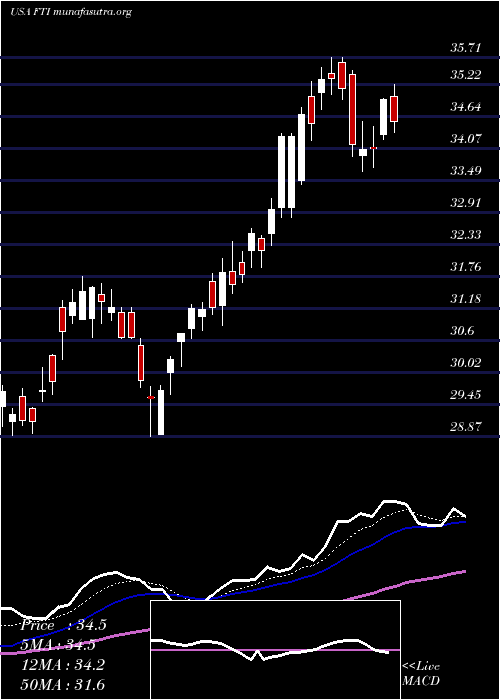Click the MACD inset chart panel
Viewport: 500px width, 700px height.
click(x=275, y=650)
